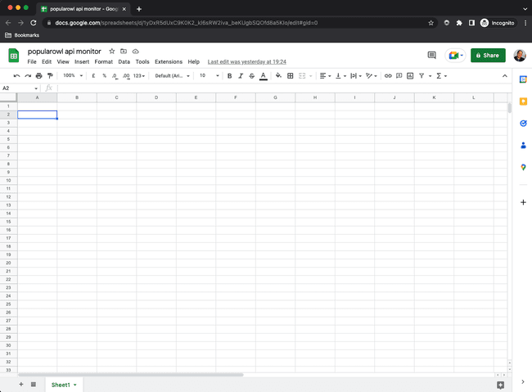
Task: Open the font size 10 dropdown
Action: 209,75
